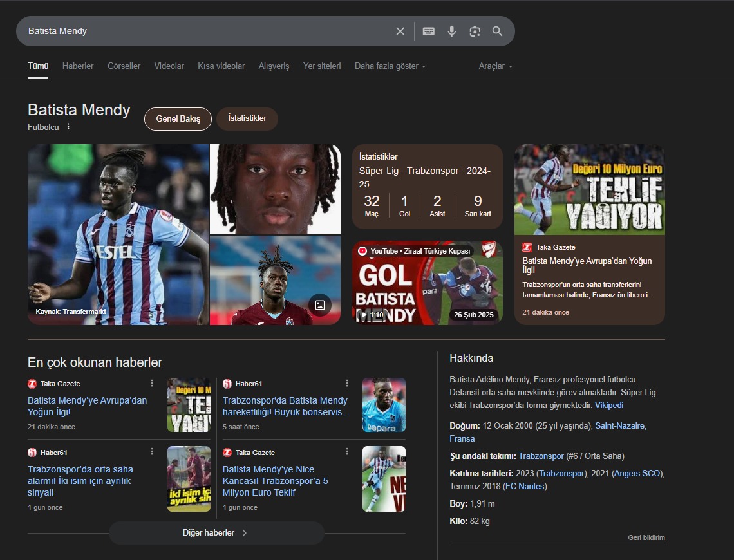Open the three-dot menu next to Futbolcu

point(68,127)
